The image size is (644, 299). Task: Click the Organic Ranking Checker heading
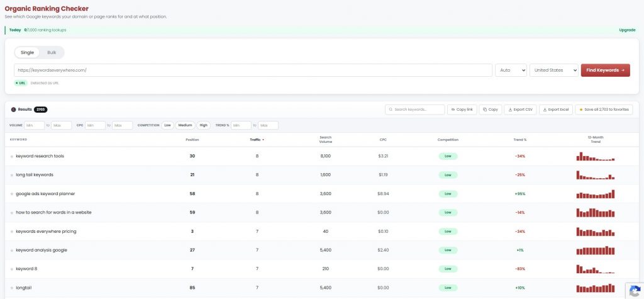[47, 9]
